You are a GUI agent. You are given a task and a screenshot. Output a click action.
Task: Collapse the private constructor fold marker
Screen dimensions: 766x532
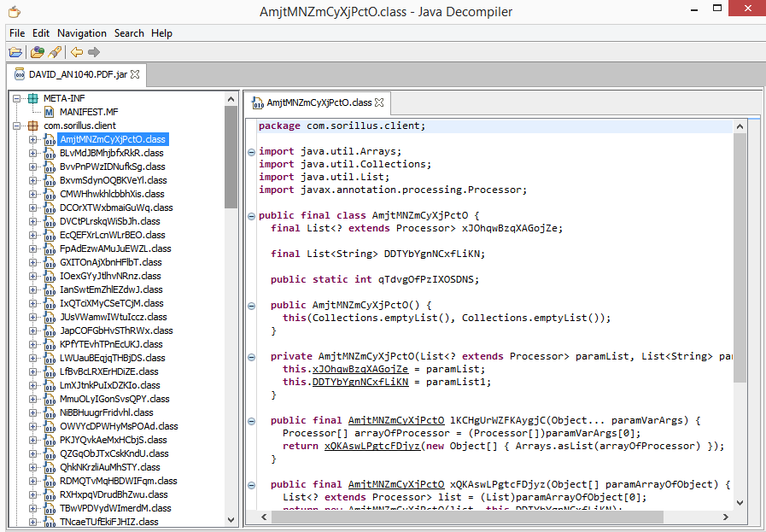pyautogui.click(x=251, y=357)
